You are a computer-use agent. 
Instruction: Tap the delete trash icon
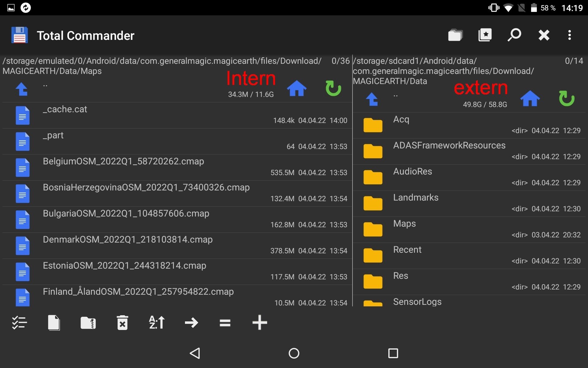point(123,323)
